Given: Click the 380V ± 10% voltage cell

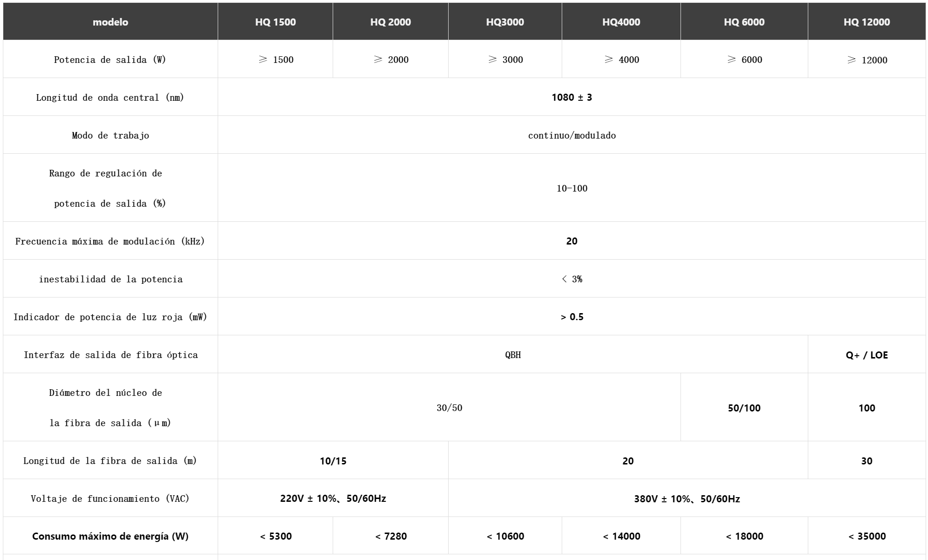Looking at the screenshot, I should (687, 499).
